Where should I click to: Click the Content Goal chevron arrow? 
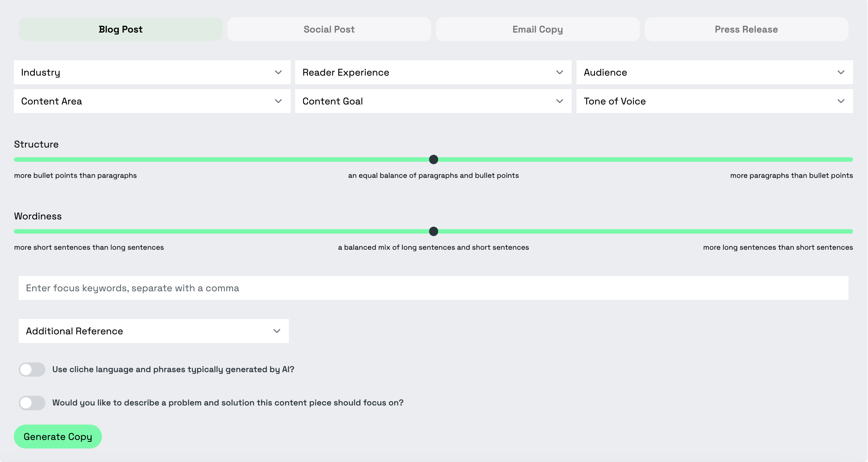559,101
